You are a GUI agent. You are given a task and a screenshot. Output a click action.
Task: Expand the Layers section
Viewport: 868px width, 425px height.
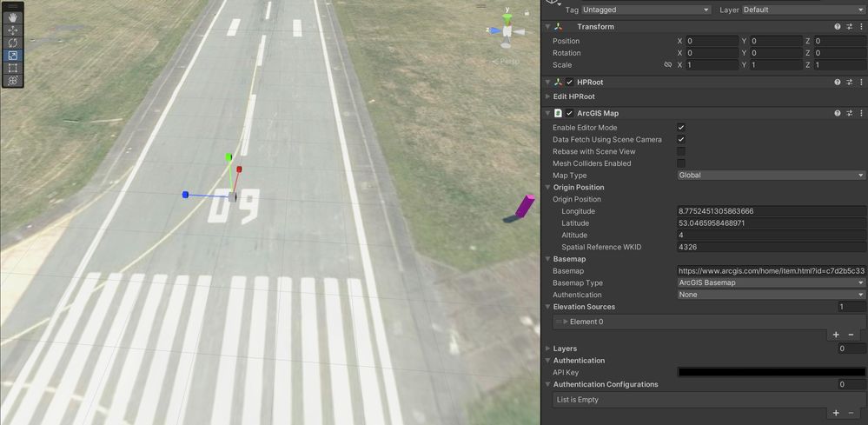click(x=547, y=349)
